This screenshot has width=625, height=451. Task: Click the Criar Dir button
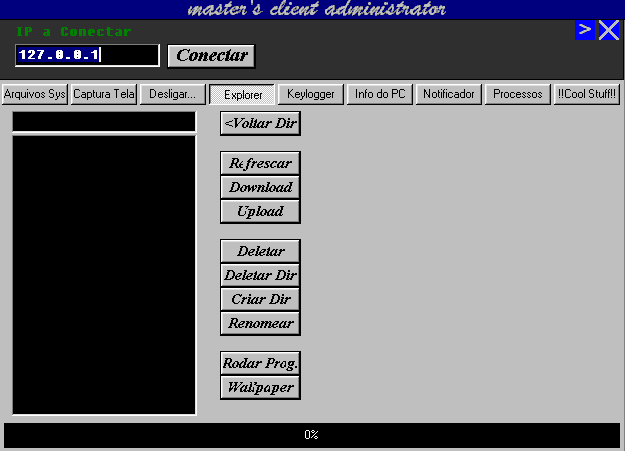(260, 299)
